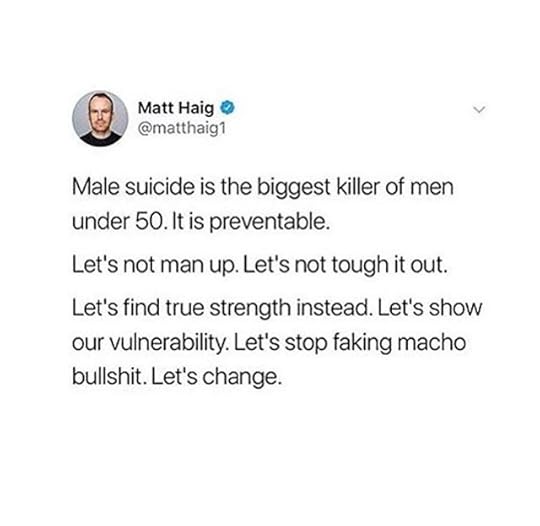The width and height of the screenshot is (540, 526).
Task: Click the word "bullshit" in the tweet
Action: click(x=108, y=376)
